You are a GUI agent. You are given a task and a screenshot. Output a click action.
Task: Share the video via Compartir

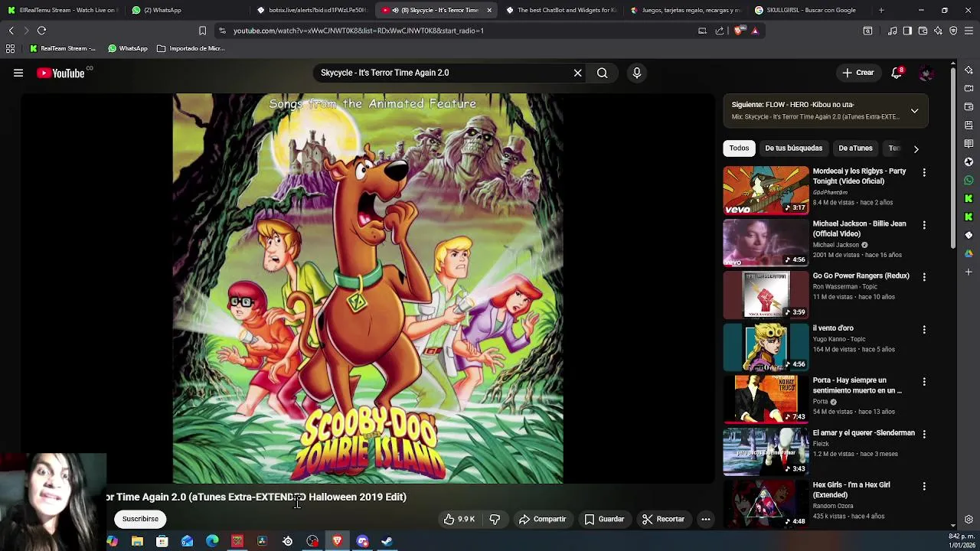pos(542,519)
